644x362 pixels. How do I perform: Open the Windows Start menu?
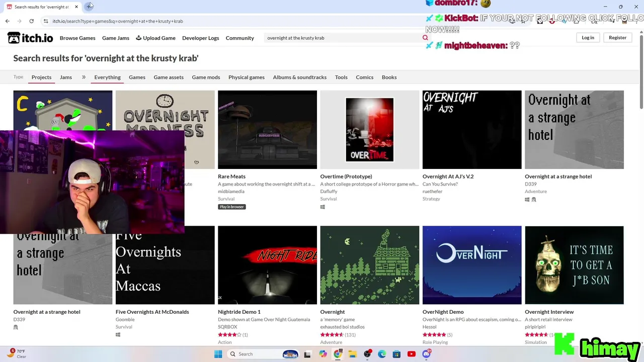[218, 354]
